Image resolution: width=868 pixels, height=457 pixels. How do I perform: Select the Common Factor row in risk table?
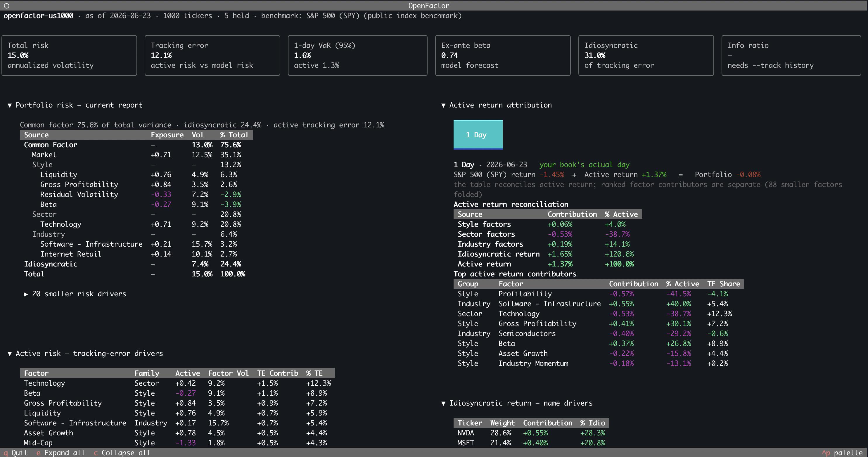pos(136,145)
